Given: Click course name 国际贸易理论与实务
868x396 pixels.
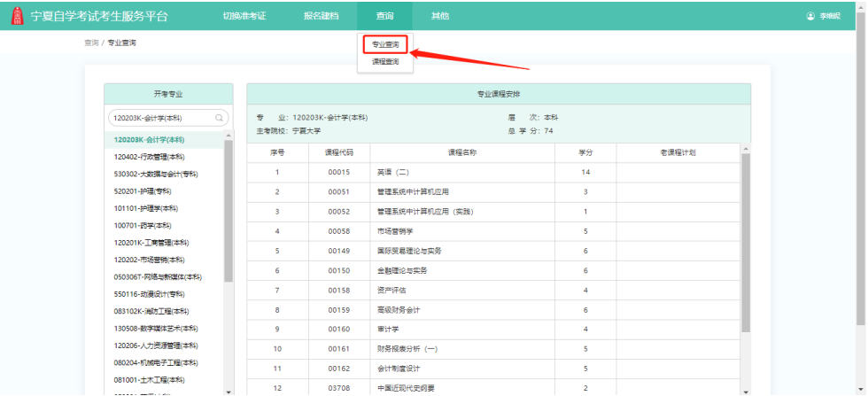Looking at the screenshot, I should pyautogui.click(x=409, y=251).
